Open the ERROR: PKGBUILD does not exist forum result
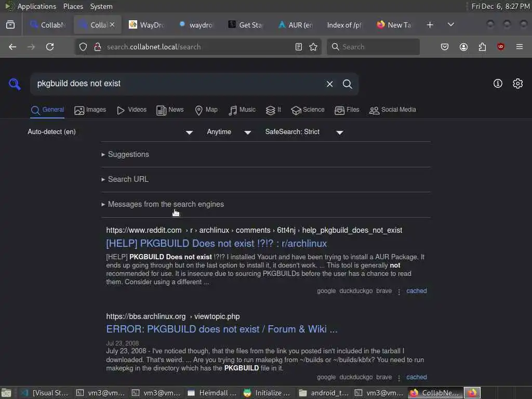Image resolution: width=532 pixels, height=399 pixels. point(222,329)
